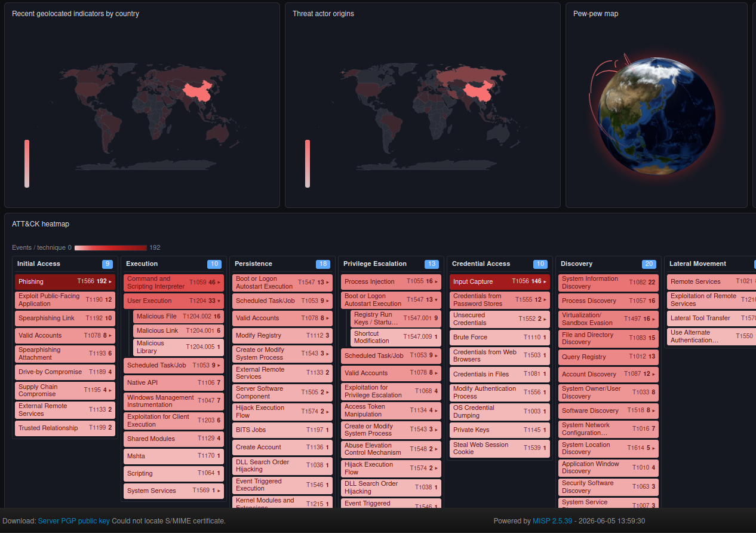The width and height of the screenshot is (756, 533).
Task: Select the Query Registry T1012 cell
Action: coord(609,357)
